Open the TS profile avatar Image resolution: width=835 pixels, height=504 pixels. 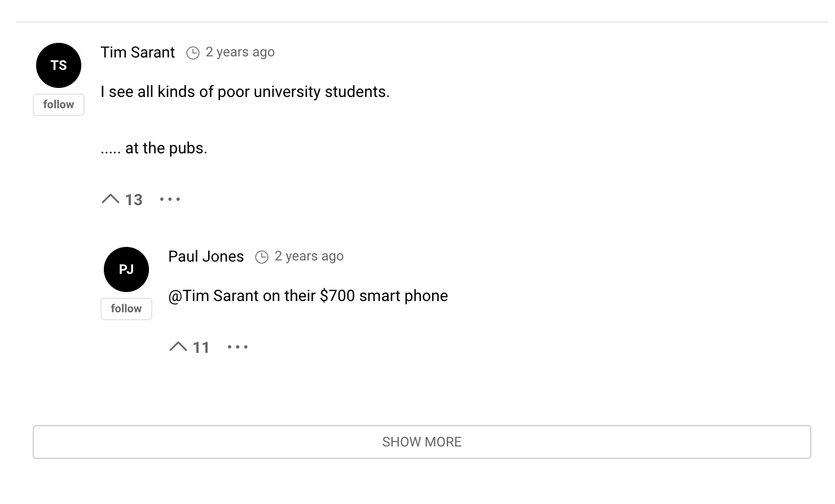pos(59,65)
